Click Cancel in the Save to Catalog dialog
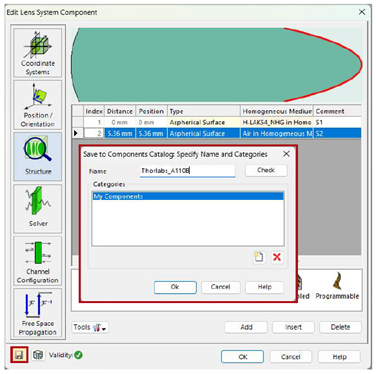 point(220,287)
